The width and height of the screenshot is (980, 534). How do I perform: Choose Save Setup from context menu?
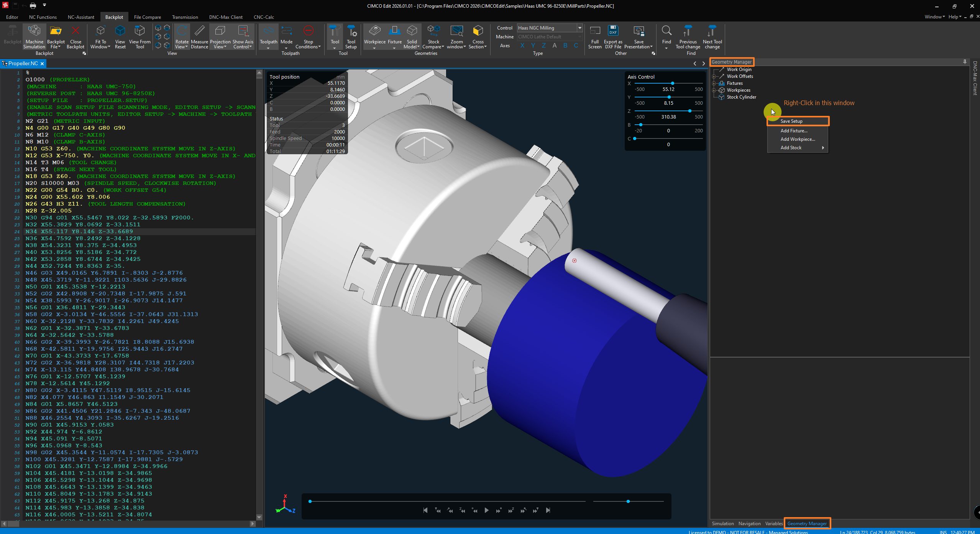click(791, 121)
